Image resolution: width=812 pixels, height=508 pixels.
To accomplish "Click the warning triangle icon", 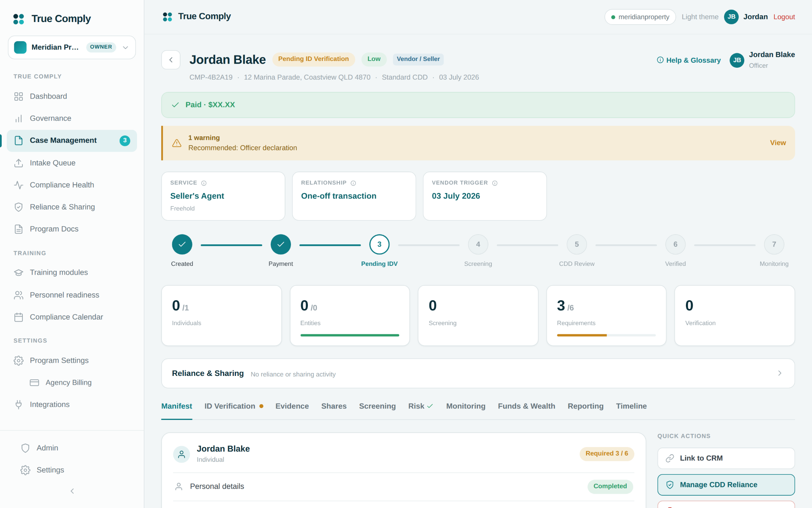I will pyautogui.click(x=177, y=143).
